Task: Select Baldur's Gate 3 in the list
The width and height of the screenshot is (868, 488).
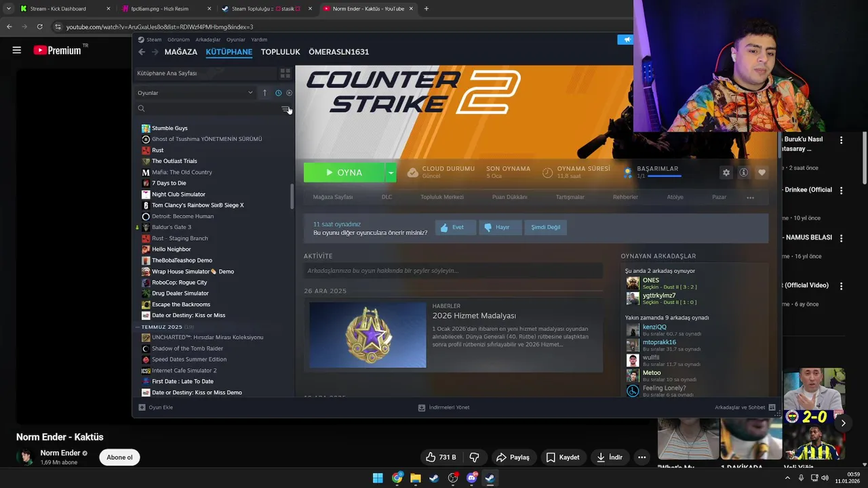Action: pyautogui.click(x=172, y=227)
